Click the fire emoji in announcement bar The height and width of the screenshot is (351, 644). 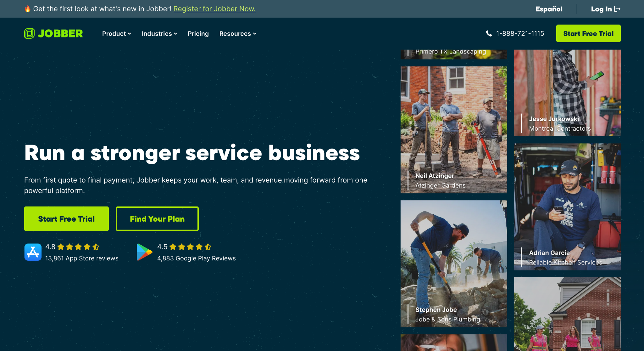point(28,9)
